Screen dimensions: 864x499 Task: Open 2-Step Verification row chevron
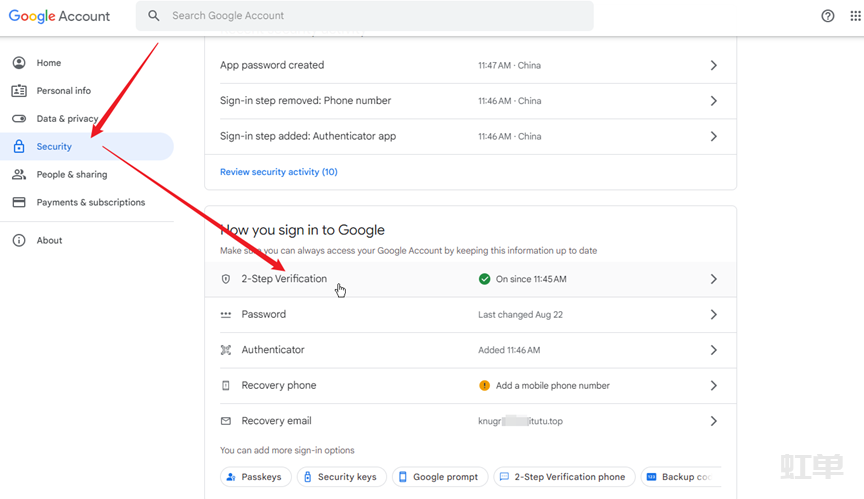pos(714,279)
